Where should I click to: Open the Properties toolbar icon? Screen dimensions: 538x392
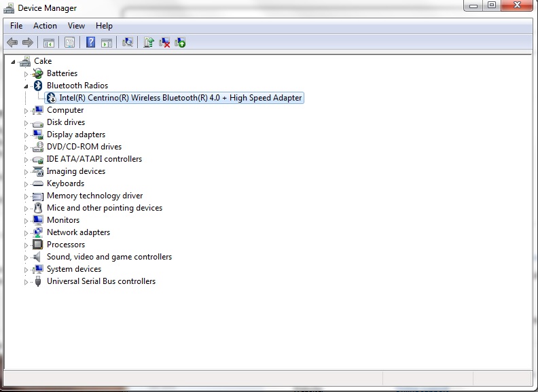[69, 43]
